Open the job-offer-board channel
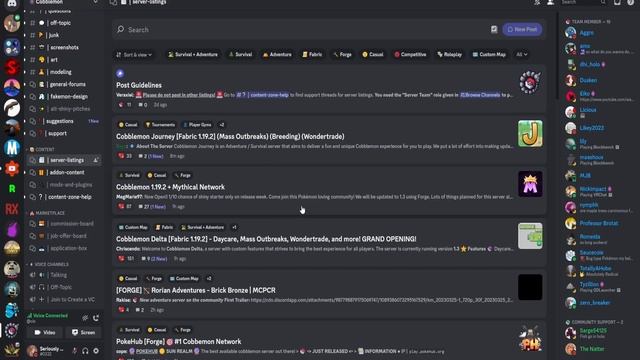This screenshot has height=360, width=640. click(x=64, y=236)
